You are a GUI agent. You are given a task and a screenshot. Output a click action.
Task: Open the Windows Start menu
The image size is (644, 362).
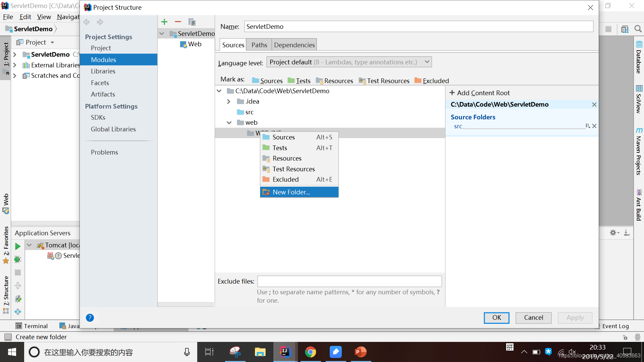[x=12, y=352]
